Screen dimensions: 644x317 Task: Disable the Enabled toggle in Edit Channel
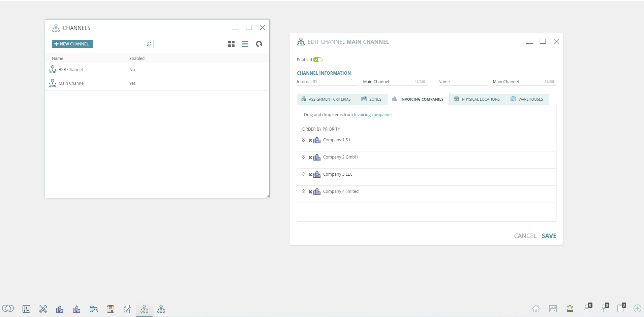click(317, 60)
